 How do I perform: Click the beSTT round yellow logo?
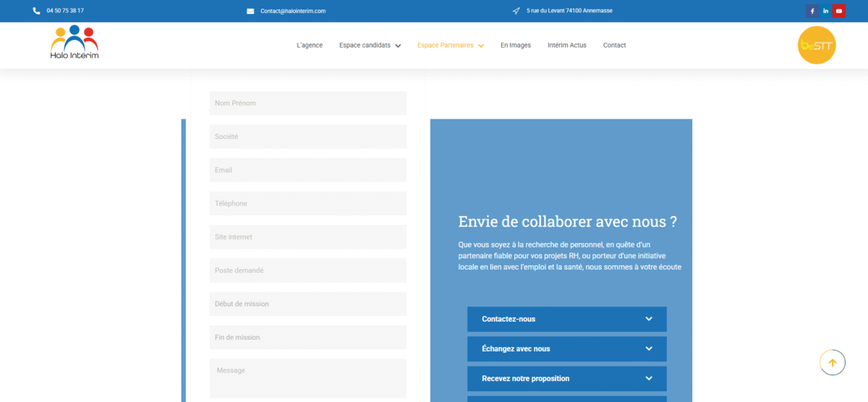click(817, 46)
